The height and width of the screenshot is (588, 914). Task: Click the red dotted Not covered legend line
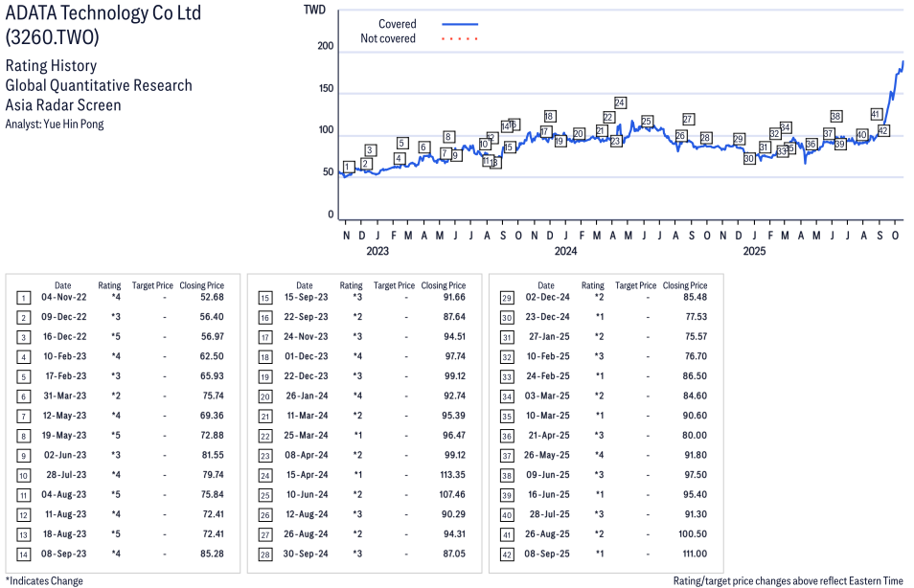pyautogui.click(x=460, y=39)
